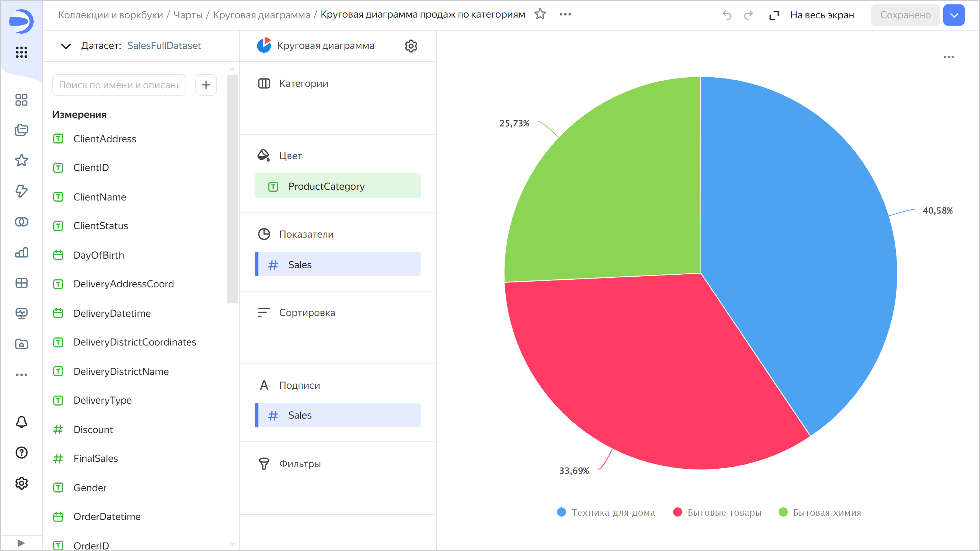Expand the chart actions ellipsis above the pie
Viewport: 980px width, 551px height.
coord(949,57)
